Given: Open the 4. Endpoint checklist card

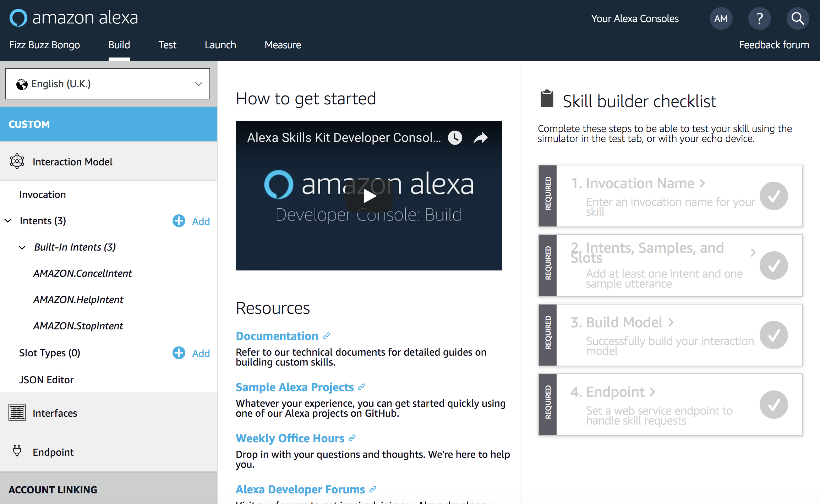Looking at the screenshot, I should [x=671, y=405].
